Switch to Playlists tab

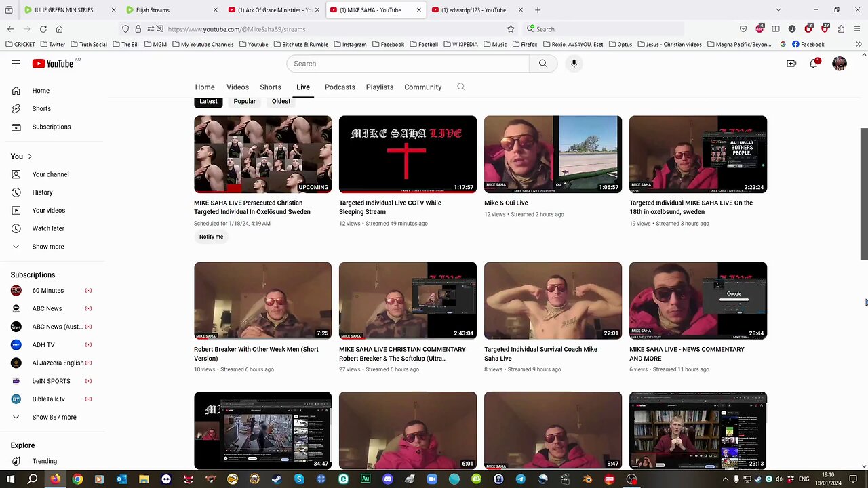(380, 87)
